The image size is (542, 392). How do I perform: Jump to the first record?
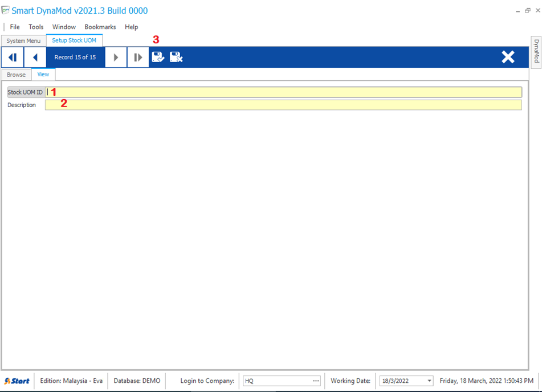pyautogui.click(x=12, y=57)
